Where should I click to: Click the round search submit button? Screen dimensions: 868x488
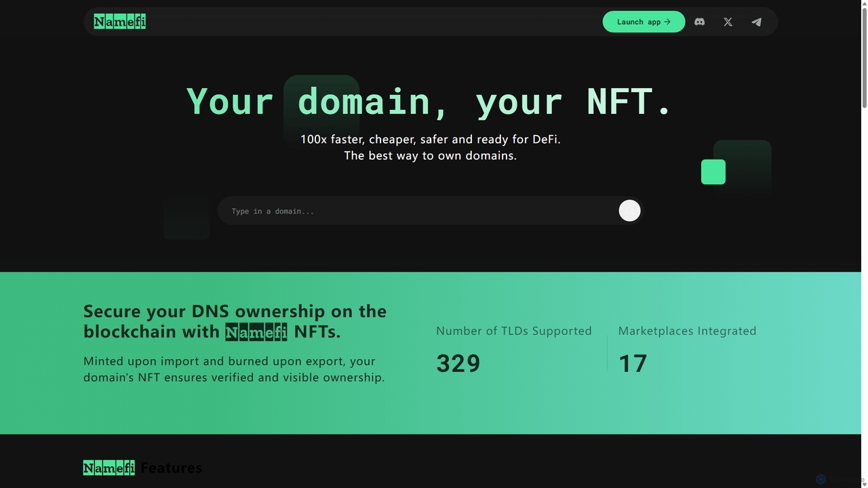629,211
